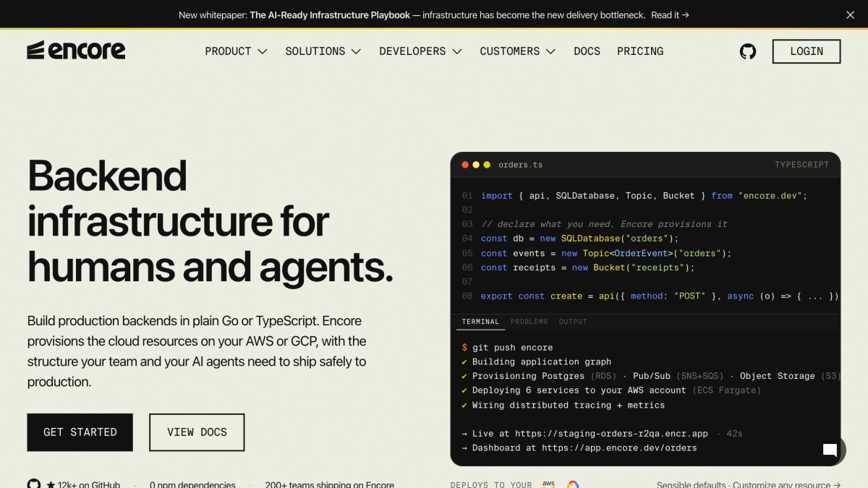Click the View Docs button
The width and height of the screenshot is (868, 488).
click(197, 432)
